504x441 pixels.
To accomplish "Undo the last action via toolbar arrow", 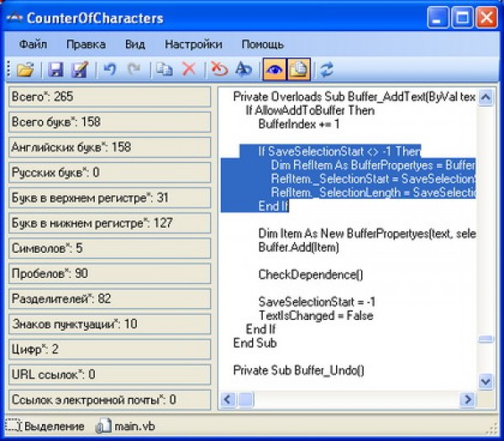I will tap(109, 69).
